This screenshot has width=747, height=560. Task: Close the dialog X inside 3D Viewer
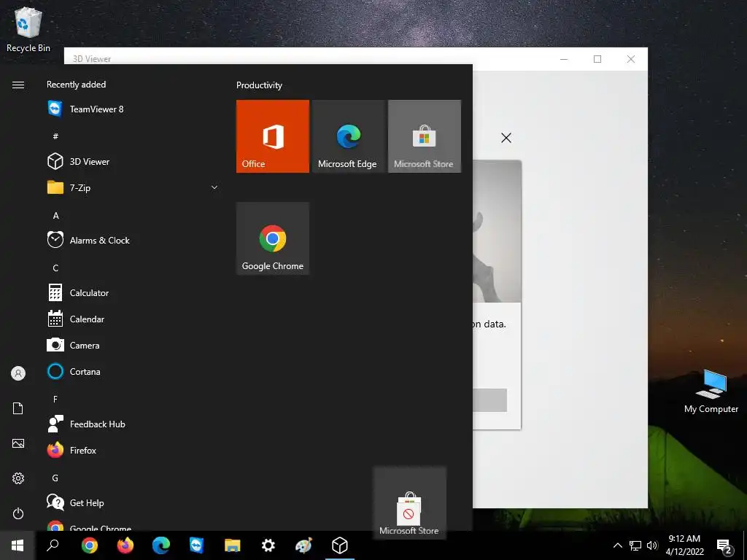coord(506,138)
